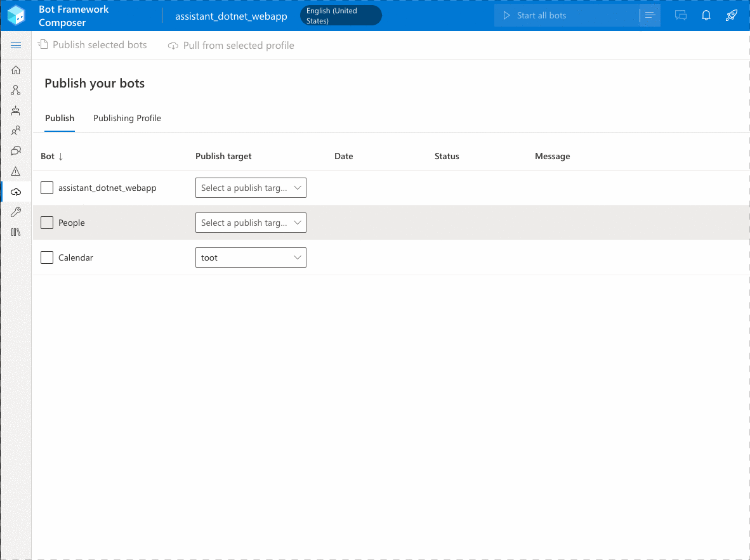Viewport: 750px width, 560px height.
Task: Select the assistant_dotnet_webapp row label
Action: (107, 188)
